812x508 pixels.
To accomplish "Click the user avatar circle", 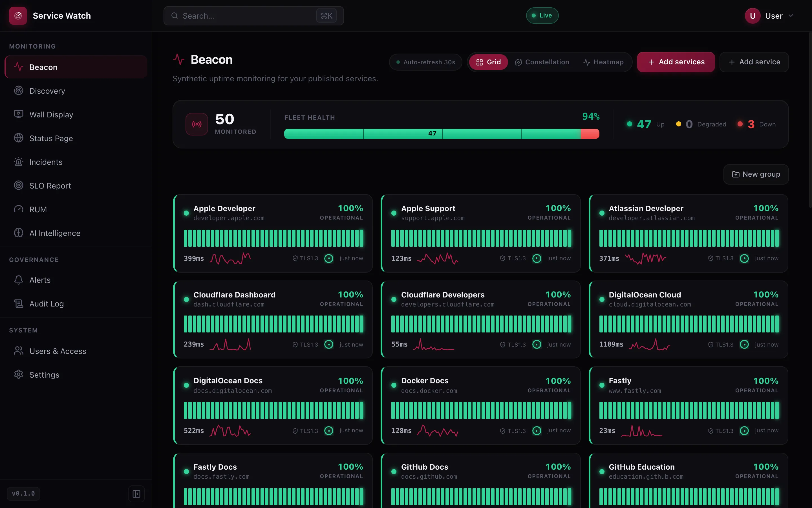I will point(753,16).
